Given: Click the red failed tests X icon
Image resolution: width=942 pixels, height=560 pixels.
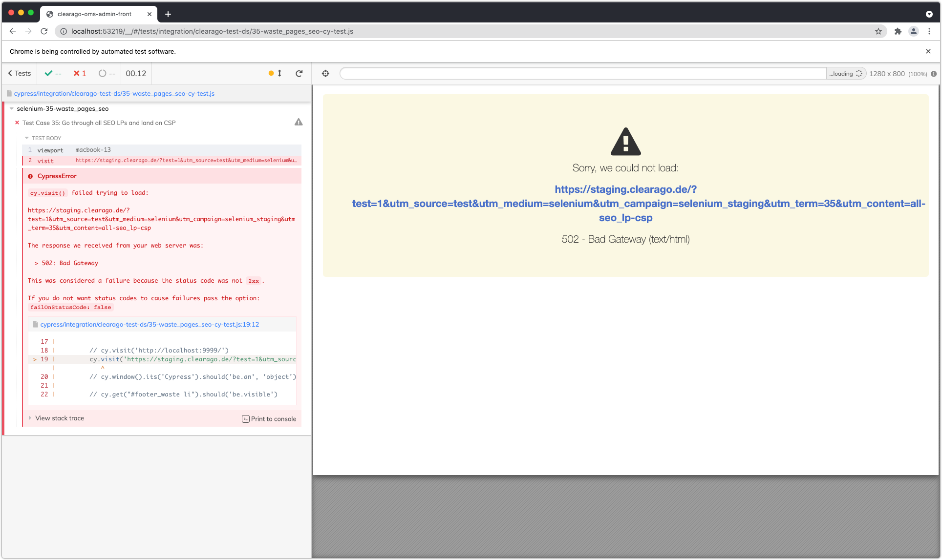Looking at the screenshot, I should pos(77,73).
